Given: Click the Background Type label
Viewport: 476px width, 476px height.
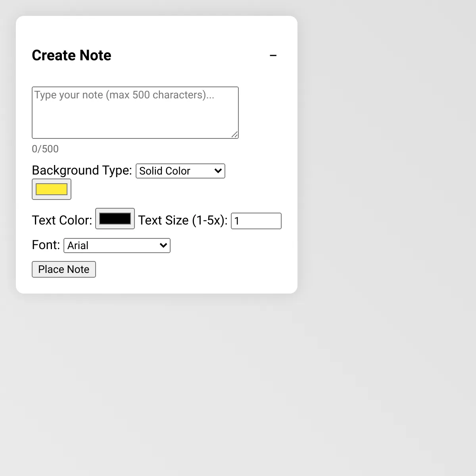Looking at the screenshot, I should click(x=82, y=171).
